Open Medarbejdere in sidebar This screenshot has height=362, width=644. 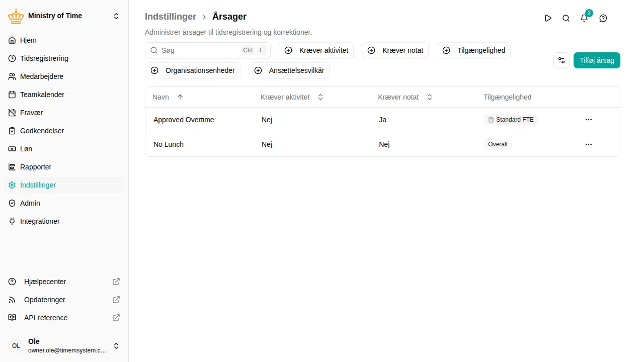pos(64,76)
